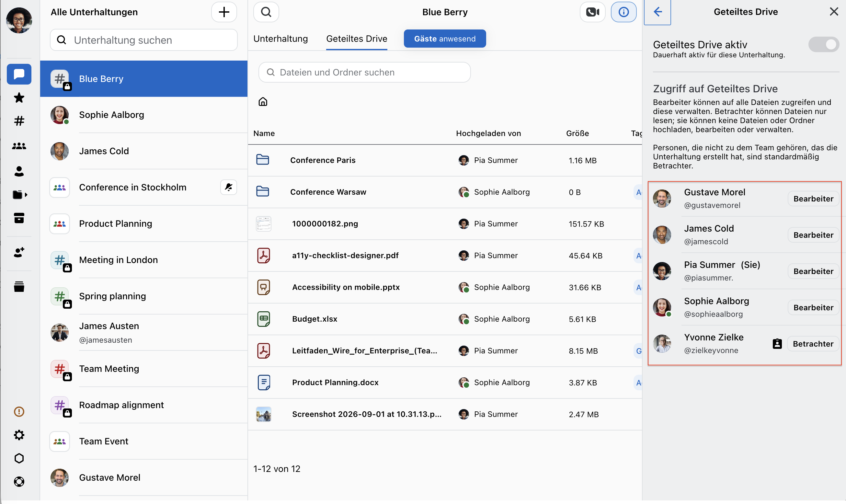The width and height of the screenshot is (846, 504).
Task: Open favorites star icon in sidebar
Action: (x=19, y=98)
